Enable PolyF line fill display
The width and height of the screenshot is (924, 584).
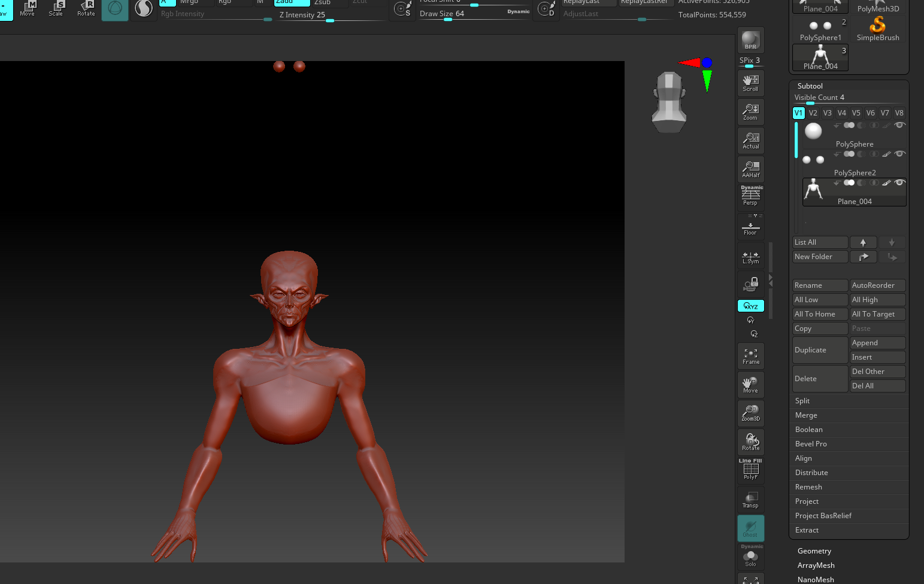coord(750,470)
